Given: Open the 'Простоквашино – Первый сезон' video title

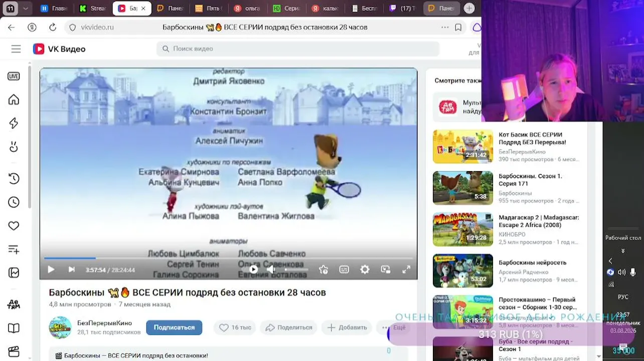Looking at the screenshot, I should [x=538, y=303].
